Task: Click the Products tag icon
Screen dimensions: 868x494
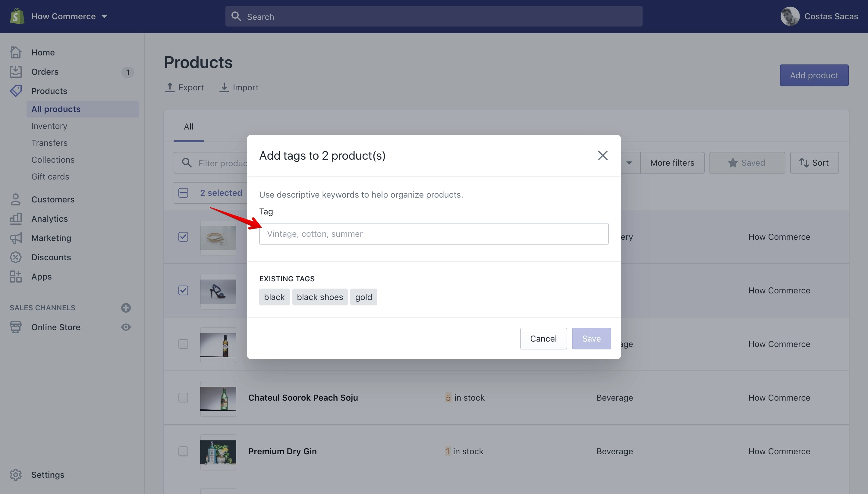Action: point(16,91)
